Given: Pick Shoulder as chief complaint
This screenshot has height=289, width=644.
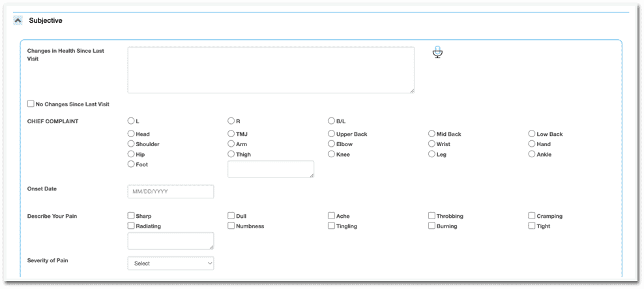Looking at the screenshot, I should coord(131,144).
